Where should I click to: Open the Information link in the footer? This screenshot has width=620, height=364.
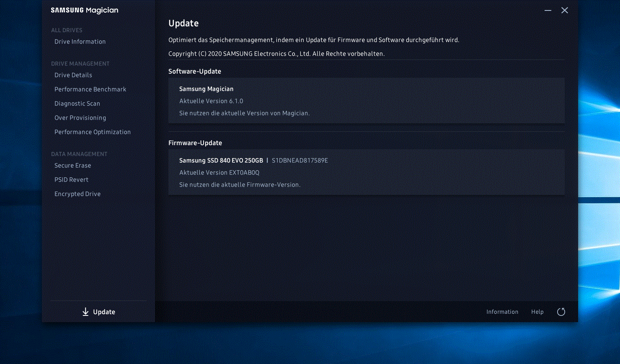pos(502,312)
